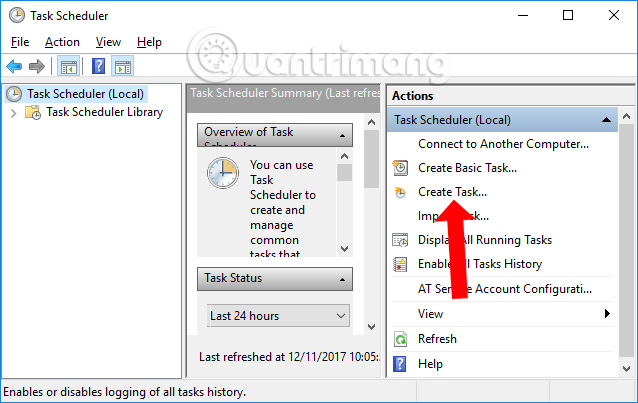
Task: Click the Actions pane scrollbar down arrow
Action: tap(627, 369)
